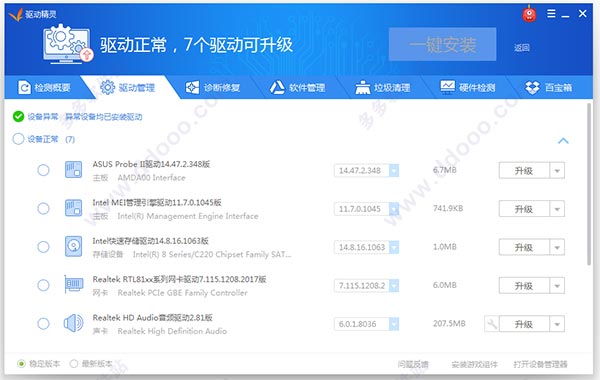Viewport: 600px width, 380px height.
Task: Click the Realtek network card icon
Action: 73,284
